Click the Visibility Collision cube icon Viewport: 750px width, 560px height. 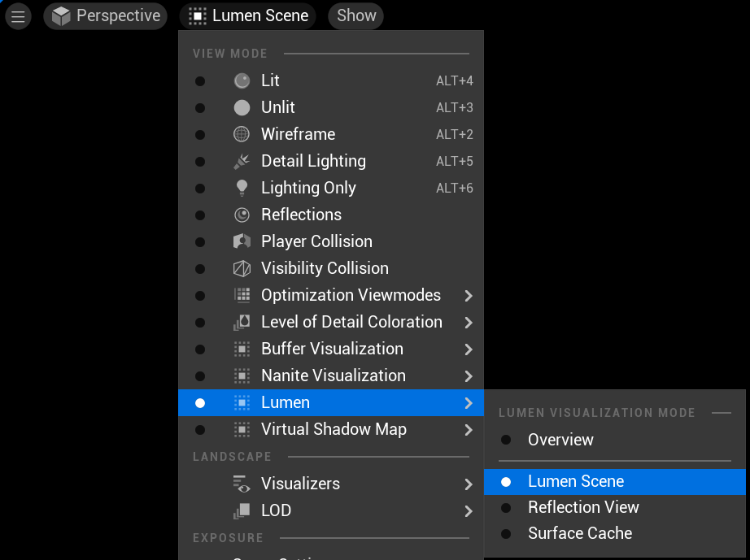point(242,268)
